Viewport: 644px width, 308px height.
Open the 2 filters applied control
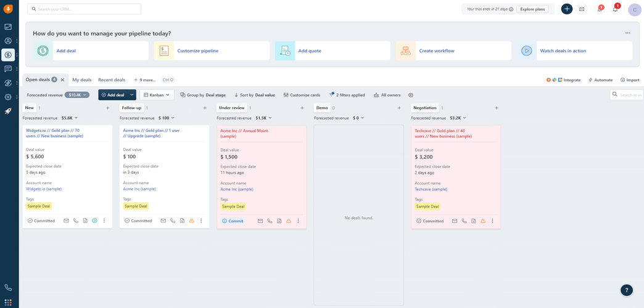coord(347,95)
